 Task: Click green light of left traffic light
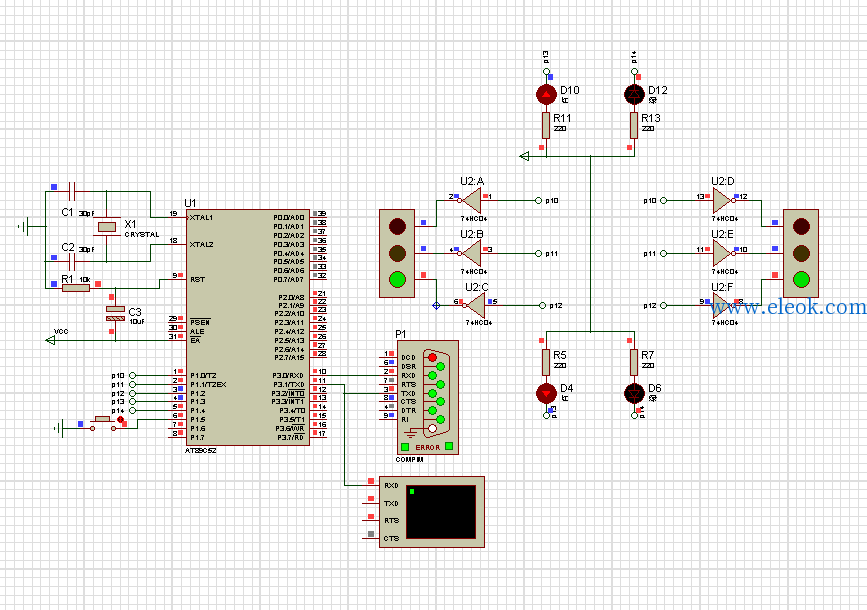pos(397,279)
